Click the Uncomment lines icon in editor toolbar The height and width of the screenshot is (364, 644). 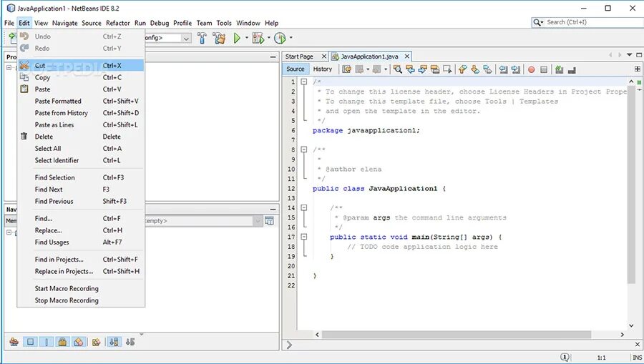(x=572, y=70)
